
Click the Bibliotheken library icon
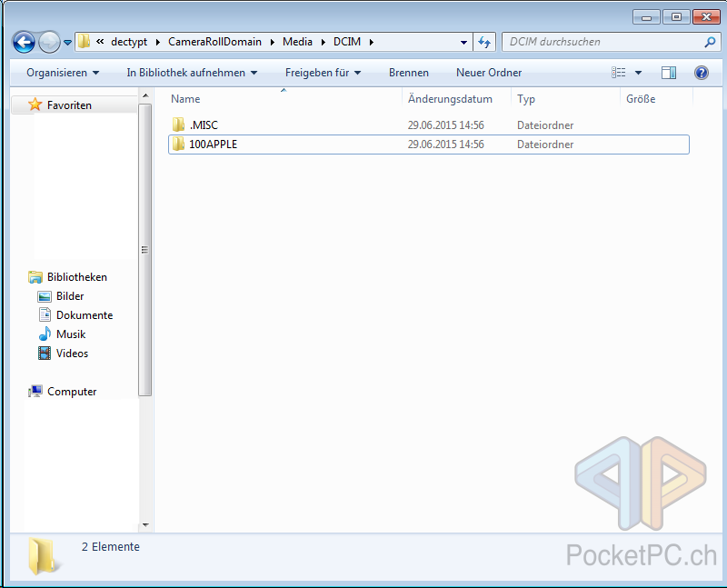pyautogui.click(x=35, y=277)
